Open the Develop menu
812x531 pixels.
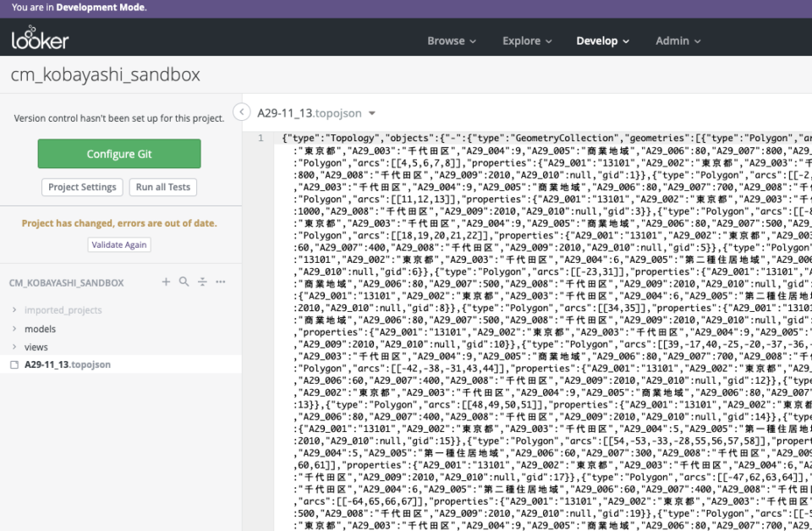598,41
